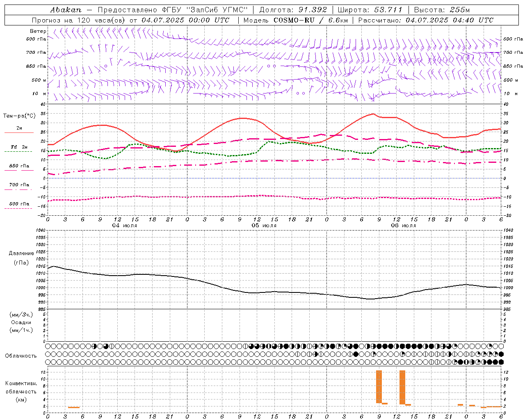
Task: Select the "Модель COSMO-RU / 6.6км" text
Action: tap(295, 20)
